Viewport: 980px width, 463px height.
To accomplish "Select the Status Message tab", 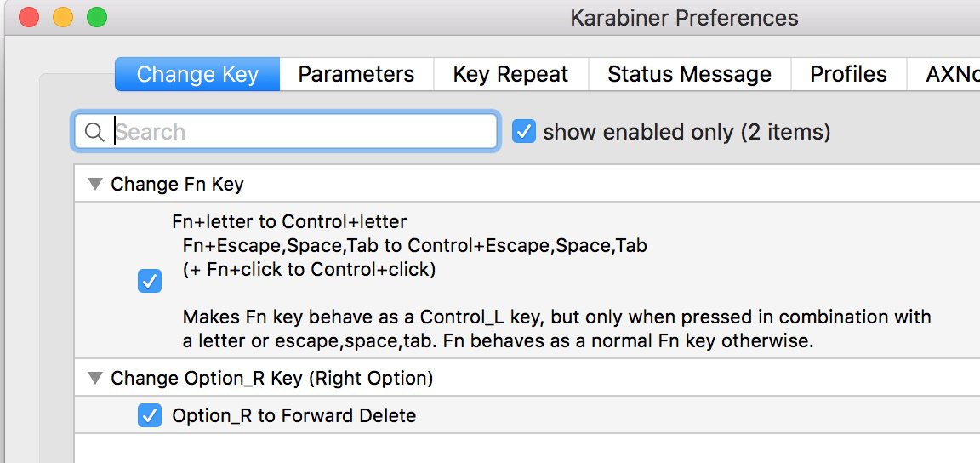I will [689, 75].
